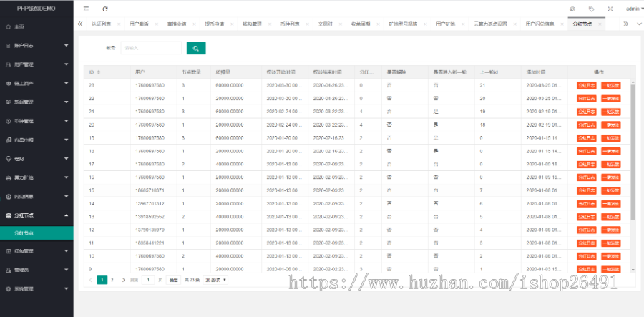The width and height of the screenshot is (644, 317).
Task: Close the 提币申请 tab
Action: [232, 24]
